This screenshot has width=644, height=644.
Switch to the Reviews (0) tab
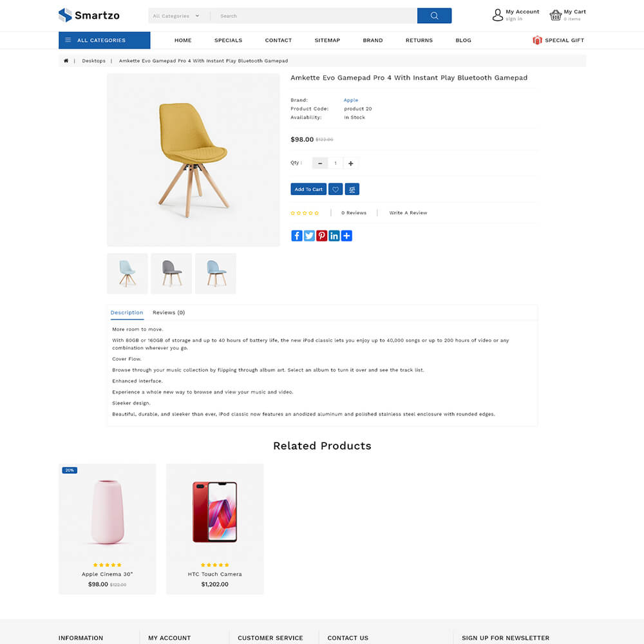tap(169, 312)
